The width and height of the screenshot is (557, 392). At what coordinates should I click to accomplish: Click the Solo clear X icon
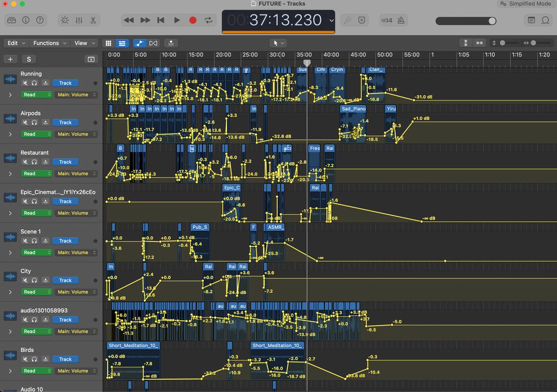[362, 20]
